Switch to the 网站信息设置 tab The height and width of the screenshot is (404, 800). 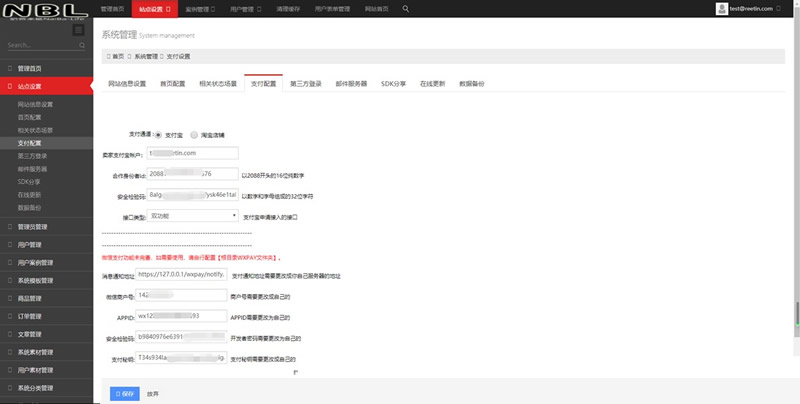coord(127,84)
